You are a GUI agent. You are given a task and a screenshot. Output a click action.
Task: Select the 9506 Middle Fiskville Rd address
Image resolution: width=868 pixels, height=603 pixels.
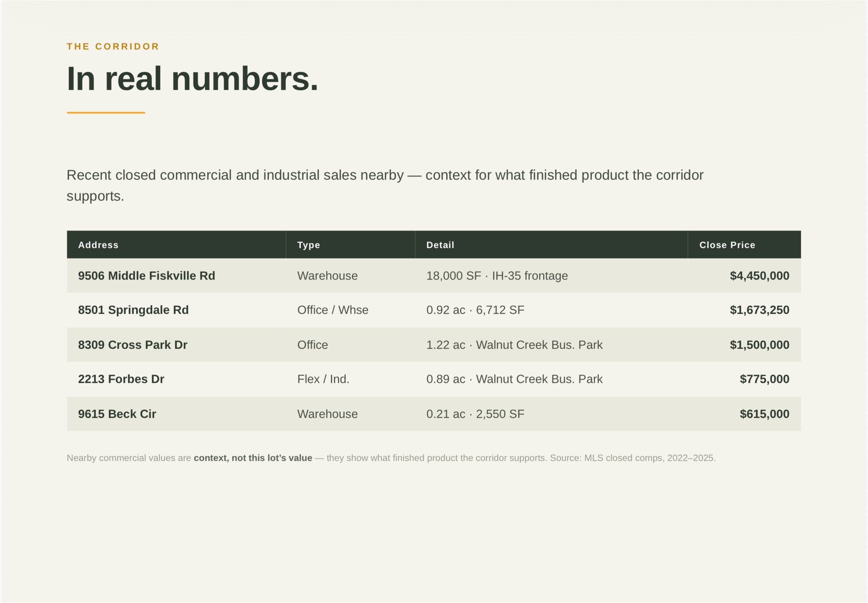click(x=147, y=276)
